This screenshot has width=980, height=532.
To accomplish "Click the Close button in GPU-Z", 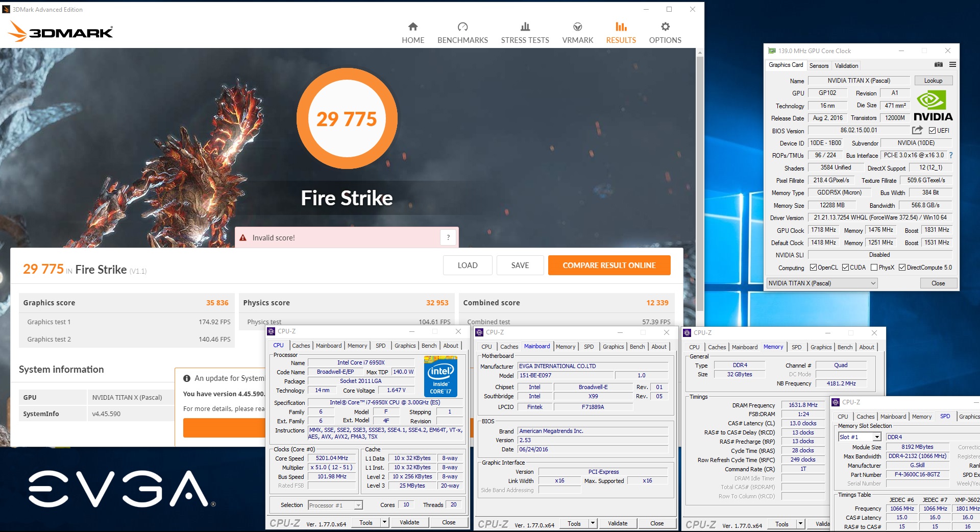I will tap(938, 283).
